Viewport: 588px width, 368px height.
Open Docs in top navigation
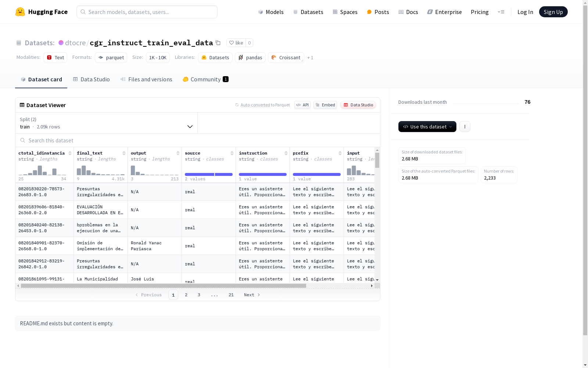click(408, 12)
